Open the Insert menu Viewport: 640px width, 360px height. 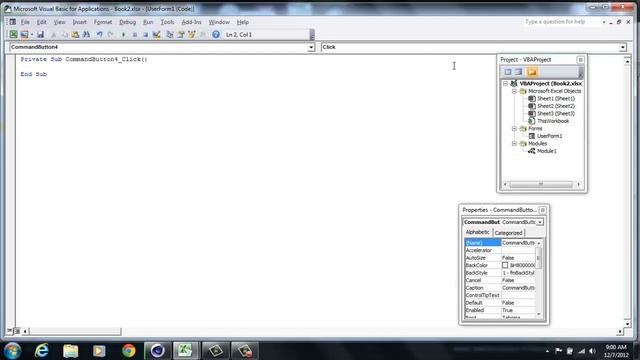pyautogui.click(x=80, y=22)
